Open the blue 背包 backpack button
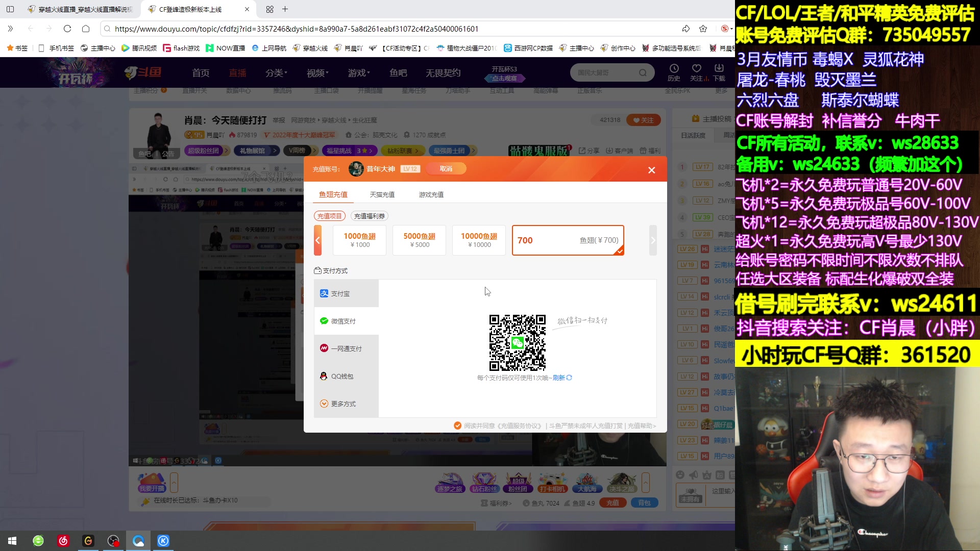Screen dimensions: 980x551 click(x=644, y=503)
